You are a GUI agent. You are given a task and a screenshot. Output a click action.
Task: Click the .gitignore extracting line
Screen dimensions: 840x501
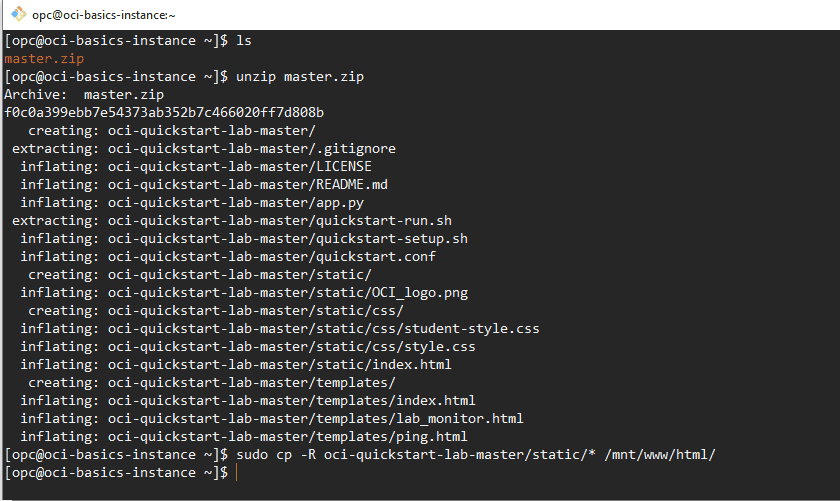204,148
